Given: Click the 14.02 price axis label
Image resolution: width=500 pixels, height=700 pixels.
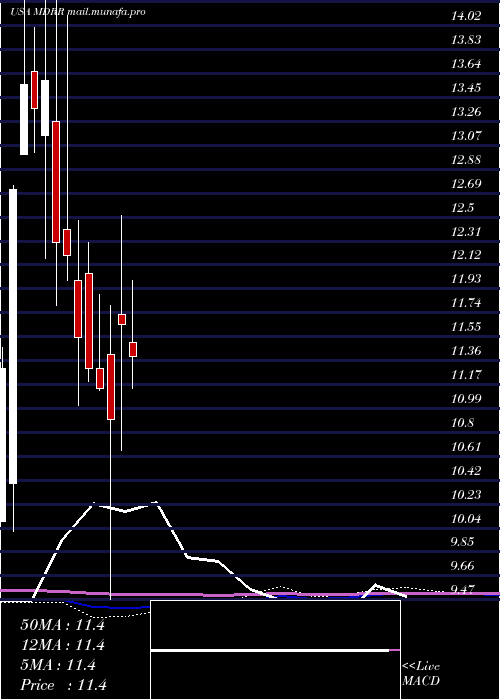Looking at the screenshot, I should click(x=466, y=16).
